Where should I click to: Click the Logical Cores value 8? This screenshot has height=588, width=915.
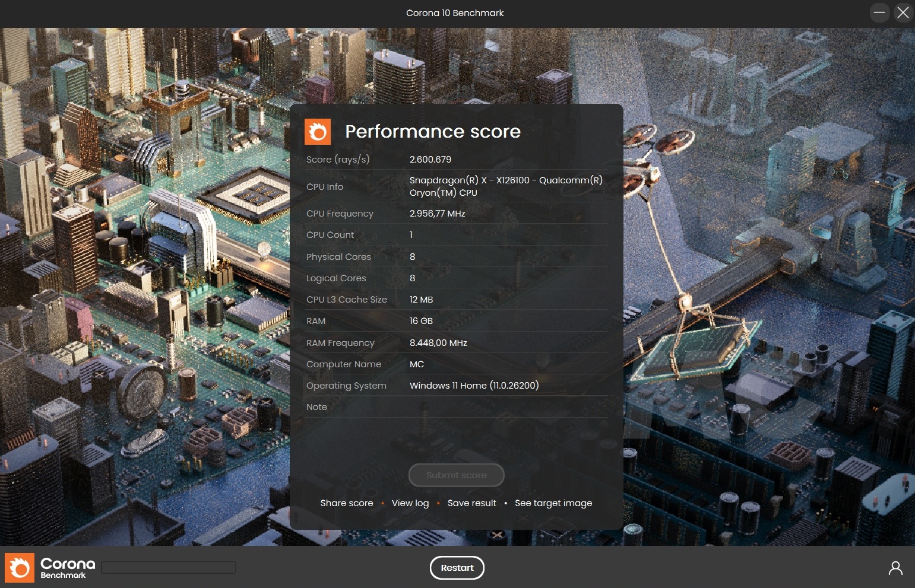tap(412, 278)
